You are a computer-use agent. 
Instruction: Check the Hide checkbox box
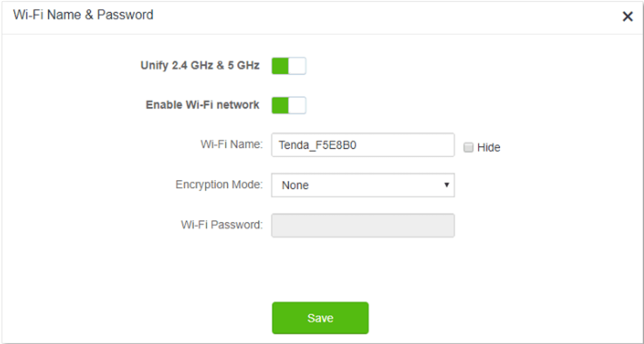coord(468,148)
